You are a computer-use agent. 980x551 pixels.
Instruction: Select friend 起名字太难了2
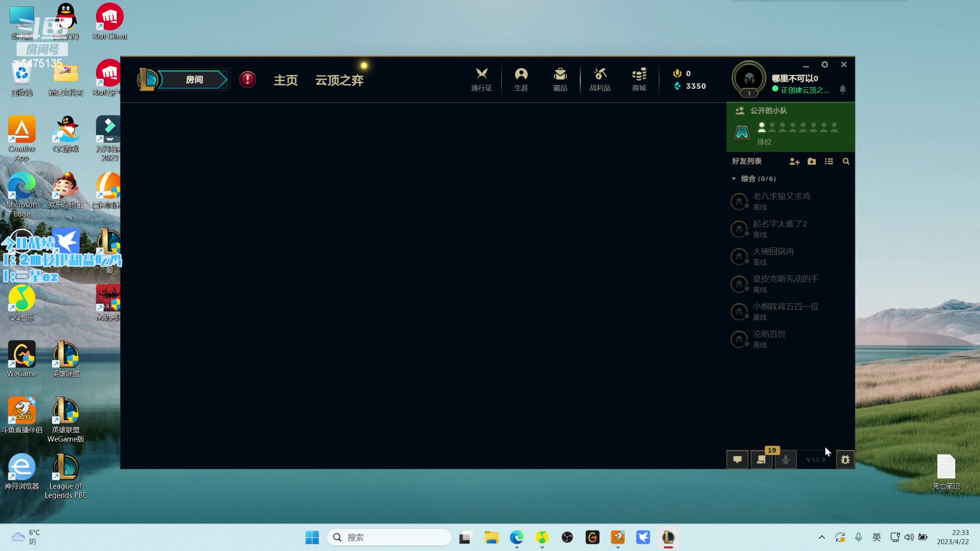[791, 229]
